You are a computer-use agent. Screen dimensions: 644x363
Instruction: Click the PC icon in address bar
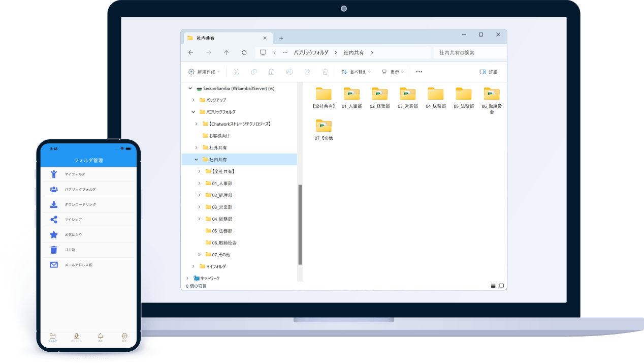pyautogui.click(x=263, y=52)
